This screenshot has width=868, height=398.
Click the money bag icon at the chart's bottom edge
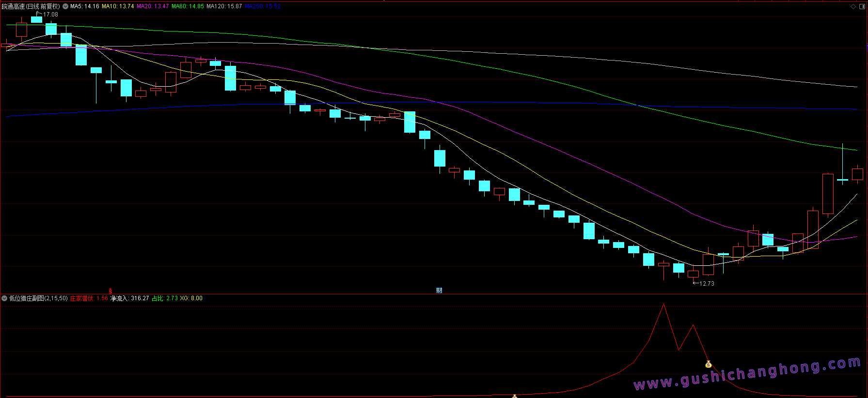pos(515,396)
